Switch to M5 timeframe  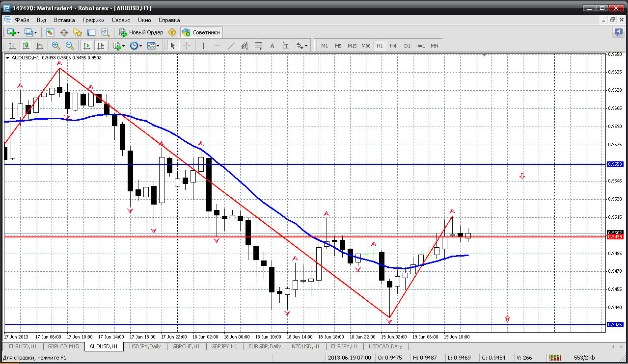pyautogui.click(x=338, y=46)
